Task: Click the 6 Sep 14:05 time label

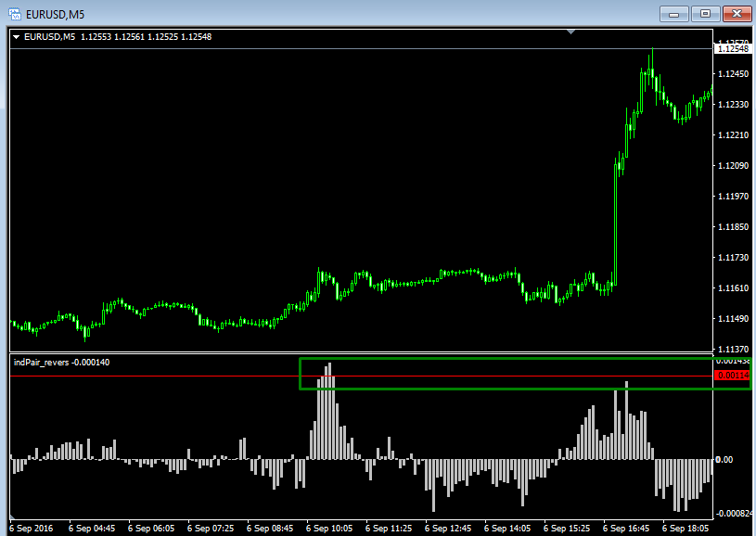Action: pyautogui.click(x=507, y=529)
